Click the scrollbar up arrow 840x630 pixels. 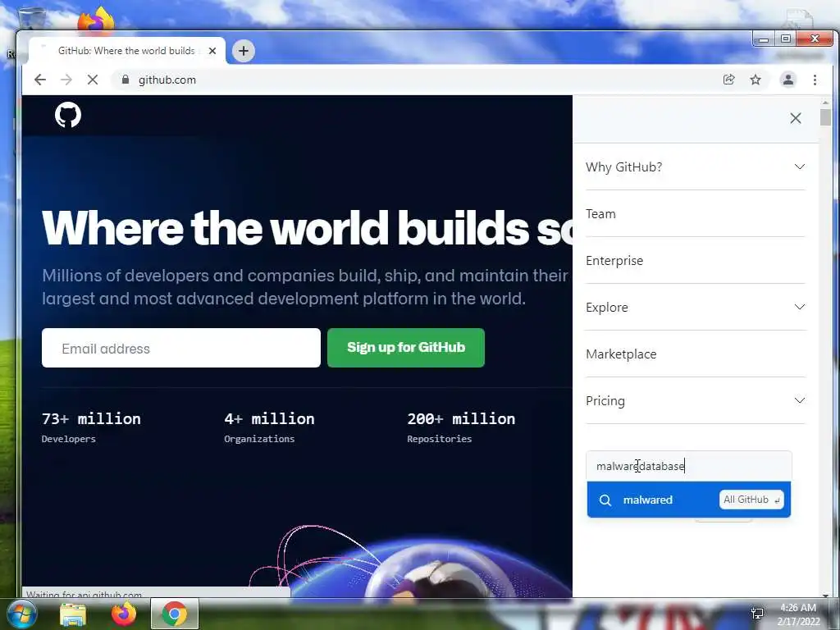click(825, 103)
